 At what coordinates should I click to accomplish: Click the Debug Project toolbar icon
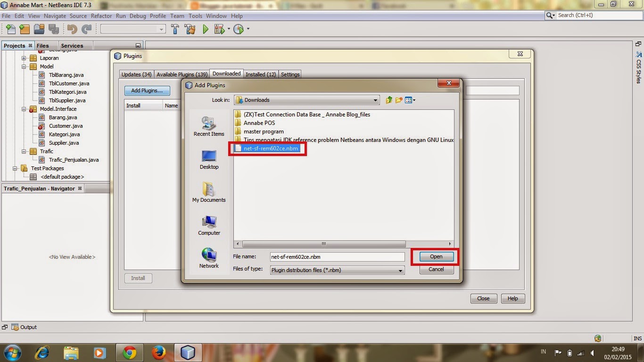click(219, 29)
